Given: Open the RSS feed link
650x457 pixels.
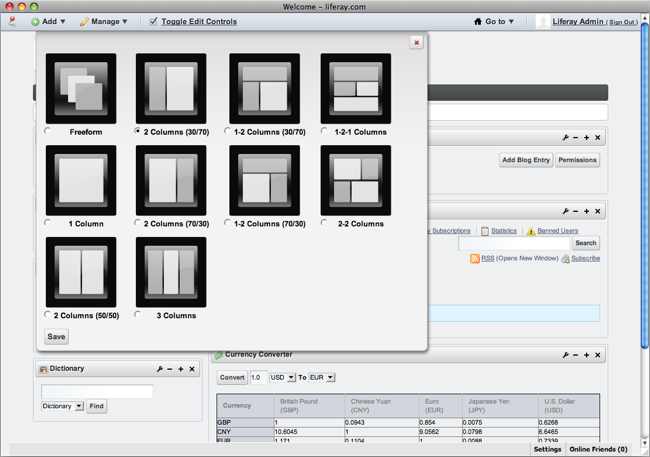Looking at the screenshot, I should click(488, 258).
